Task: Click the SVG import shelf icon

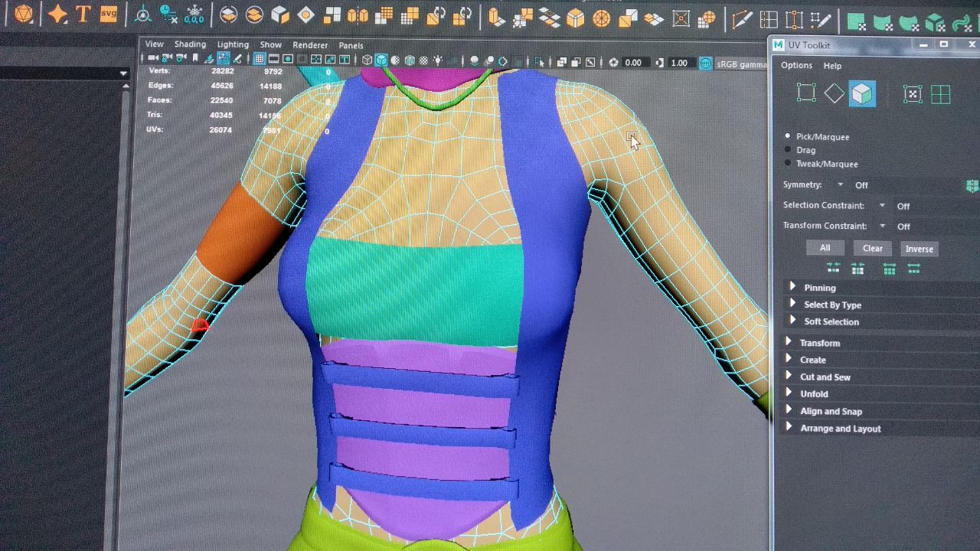Action: pos(109,13)
